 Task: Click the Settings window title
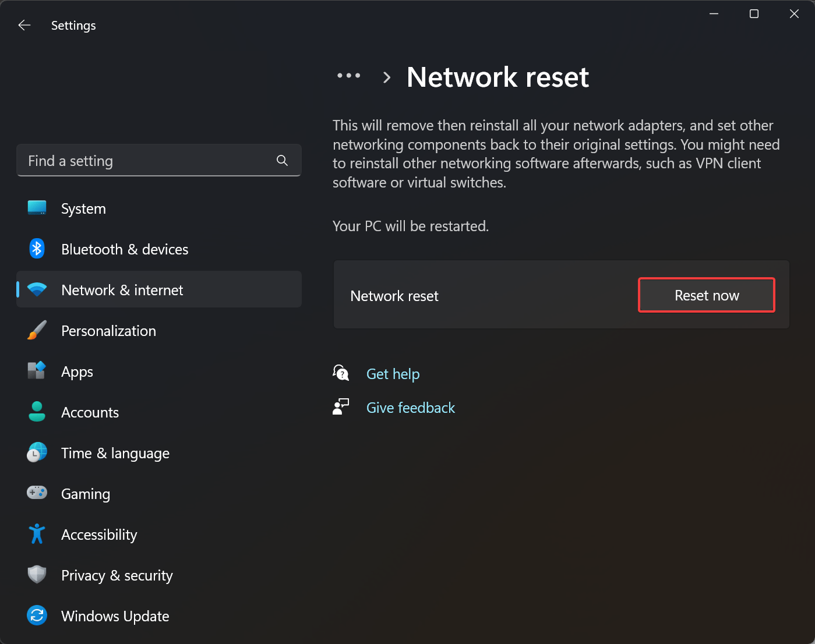(x=73, y=26)
